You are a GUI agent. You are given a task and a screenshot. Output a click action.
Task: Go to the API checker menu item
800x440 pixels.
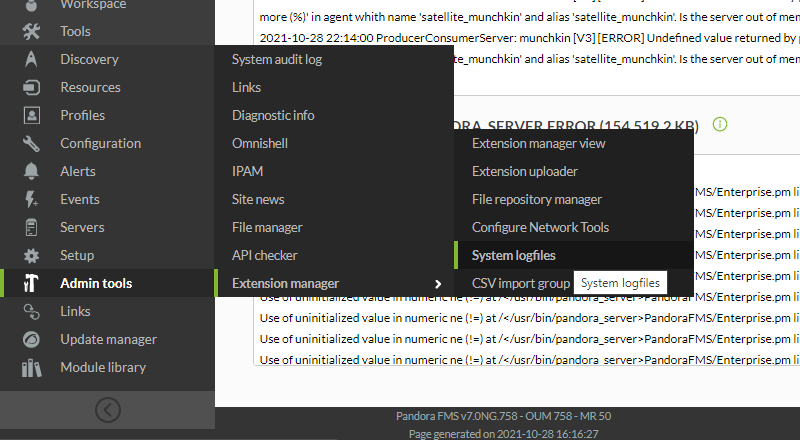coord(264,255)
